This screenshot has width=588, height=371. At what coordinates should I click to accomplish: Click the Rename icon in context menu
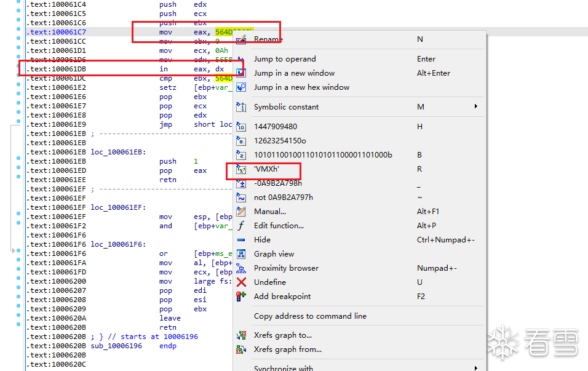coord(241,39)
